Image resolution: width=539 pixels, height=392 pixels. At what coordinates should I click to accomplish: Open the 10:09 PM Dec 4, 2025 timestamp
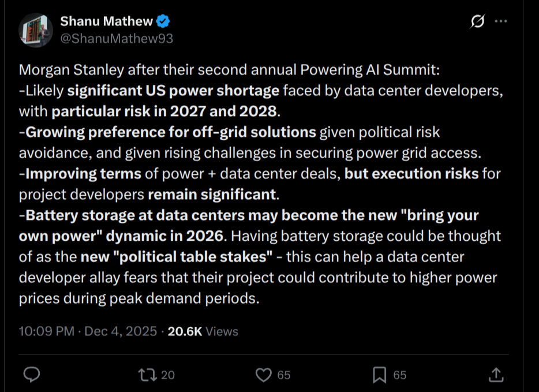[x=88, y=331]
